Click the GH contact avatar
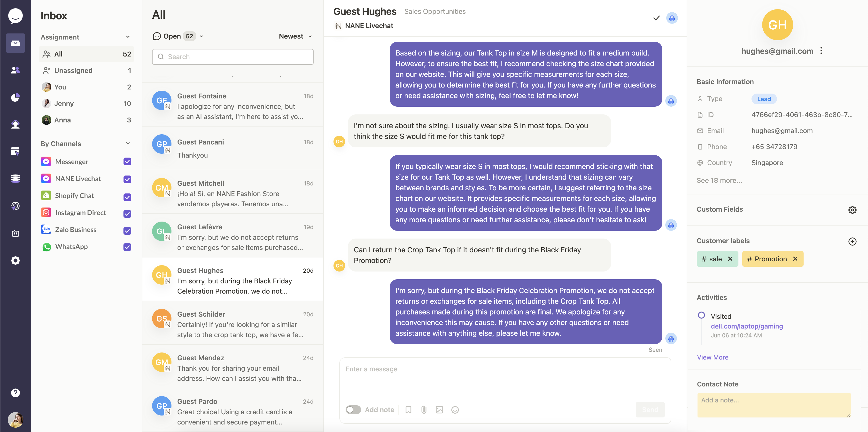This screenshot has width=868, height=432. pyautogui.click(x=777, y=25)
